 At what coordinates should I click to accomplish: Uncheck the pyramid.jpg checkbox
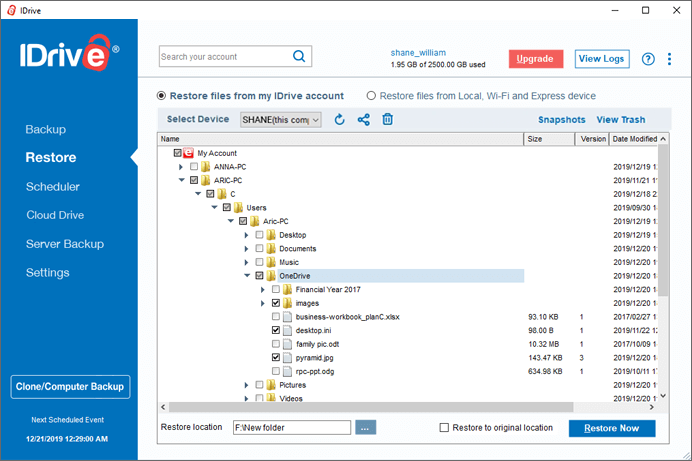pos(276,357)
